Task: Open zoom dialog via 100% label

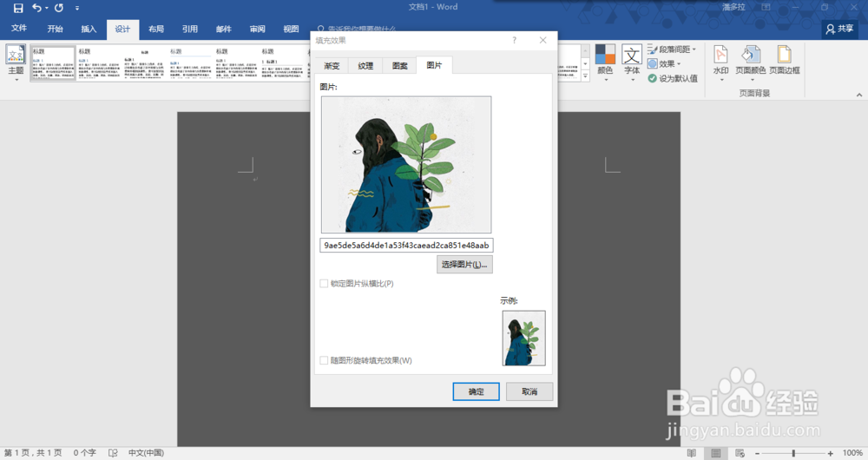Action: click(x=852, y=453)
